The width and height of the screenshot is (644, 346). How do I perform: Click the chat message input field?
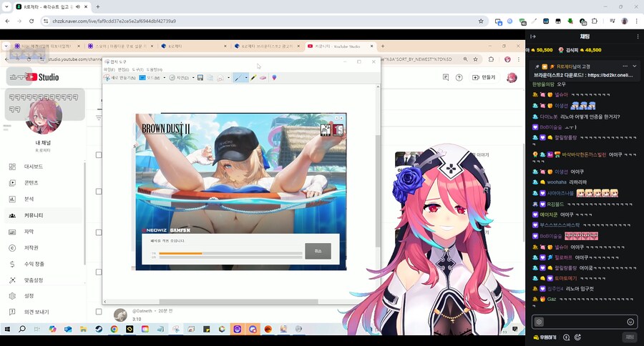585,322
